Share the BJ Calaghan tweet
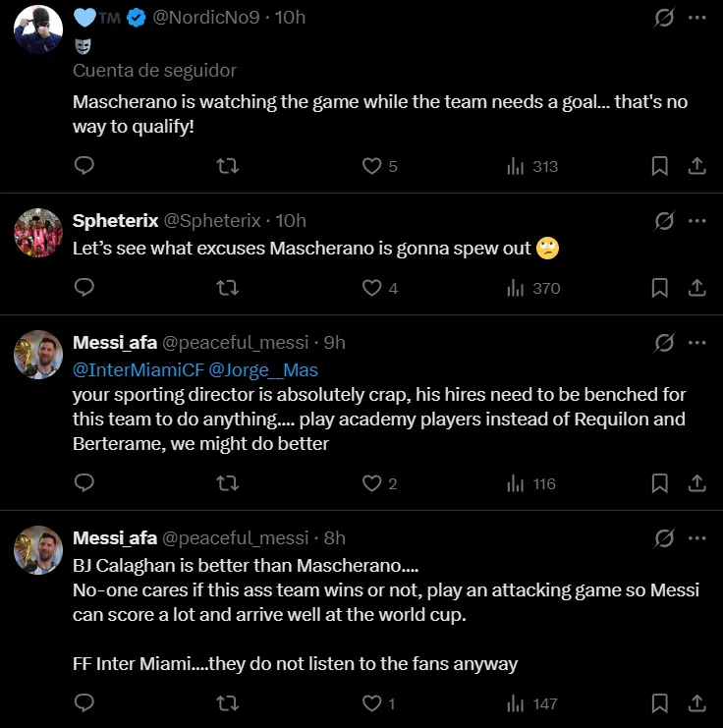The image size is (723, 728). coord(696,703)
